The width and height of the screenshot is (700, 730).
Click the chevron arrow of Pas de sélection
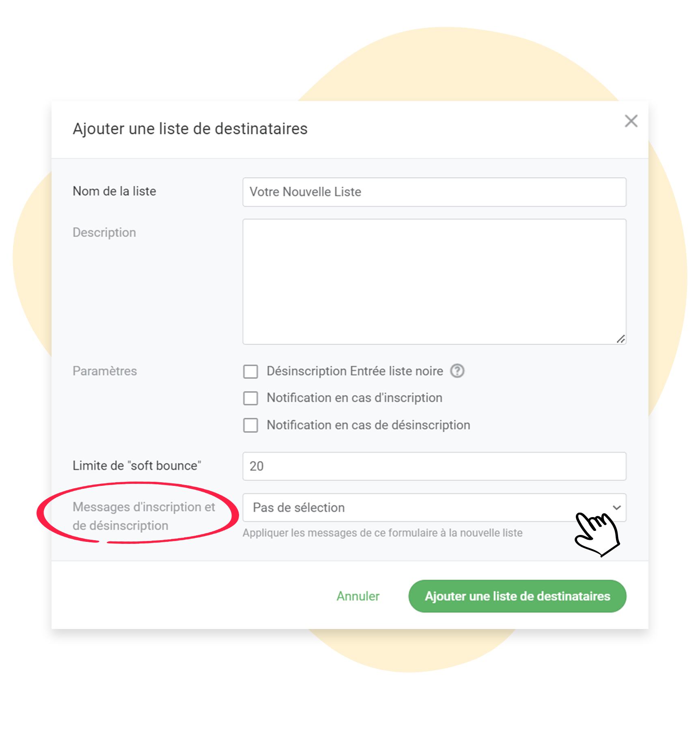pos(616,507)
